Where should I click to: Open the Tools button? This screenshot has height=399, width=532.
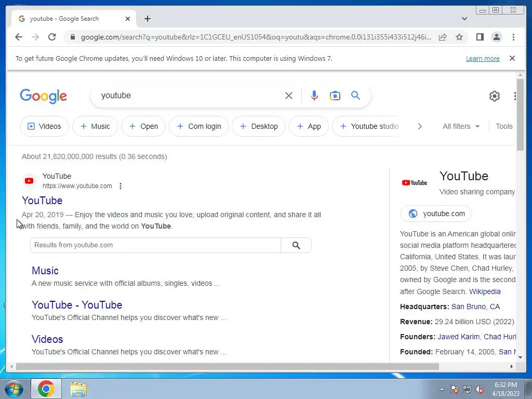[x=504, y=126]
